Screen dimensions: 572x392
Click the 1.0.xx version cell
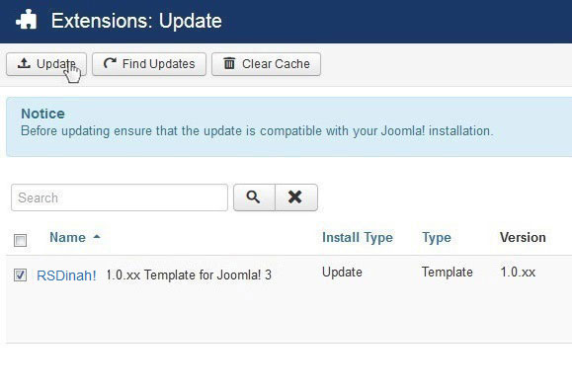pos(518,272)
